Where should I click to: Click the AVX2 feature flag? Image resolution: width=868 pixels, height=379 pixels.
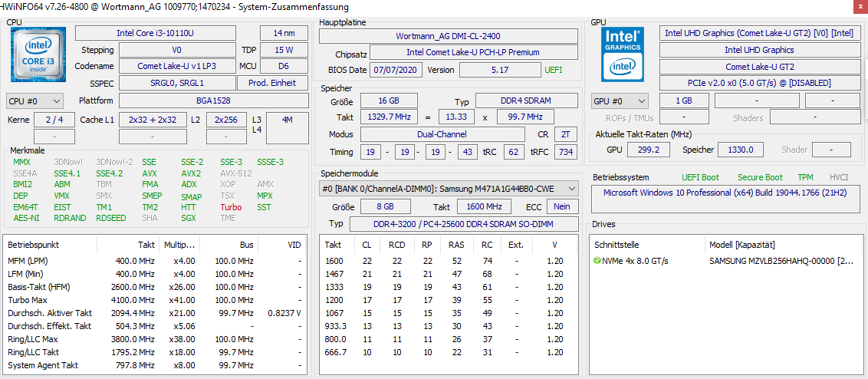tap(191, 173)
